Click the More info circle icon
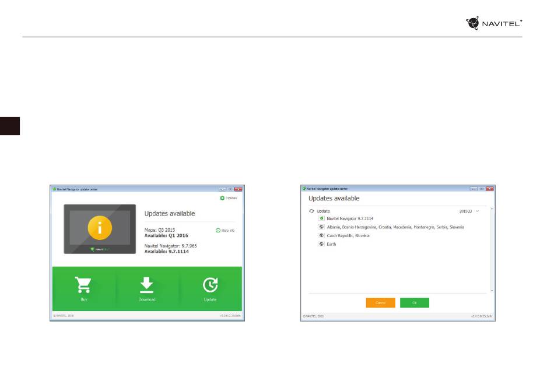 click(218, 231)
